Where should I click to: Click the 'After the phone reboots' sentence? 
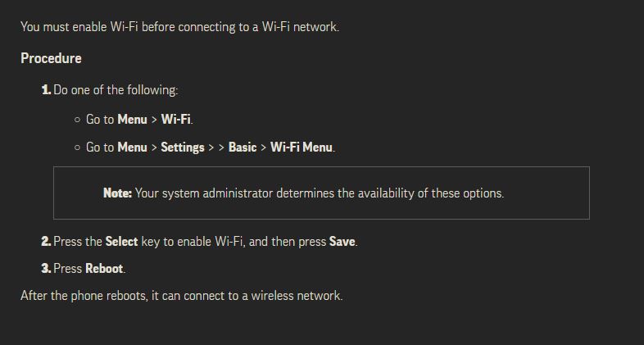(182, 296)
